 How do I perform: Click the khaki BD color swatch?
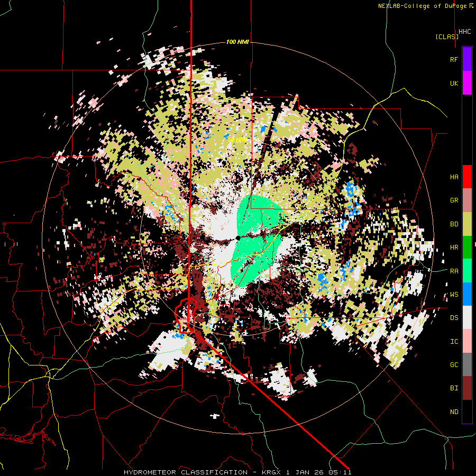pyautogui.click(x=467, y=224)
